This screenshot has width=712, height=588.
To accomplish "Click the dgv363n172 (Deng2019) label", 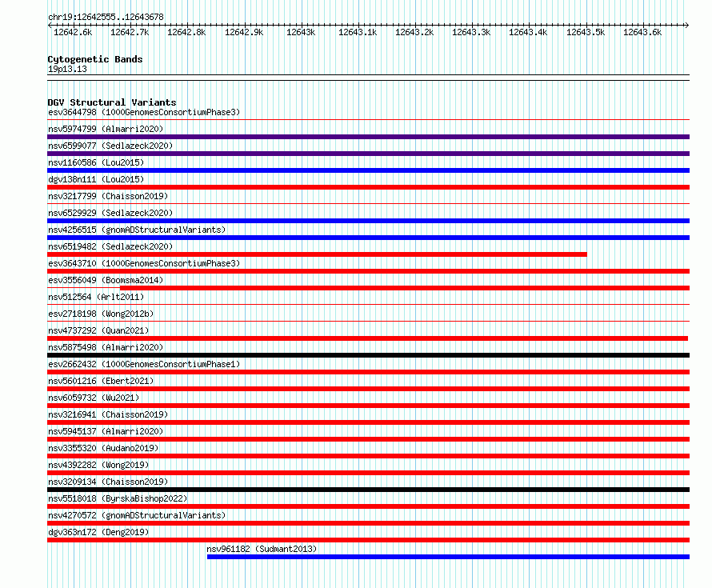I will coord(98,532).
